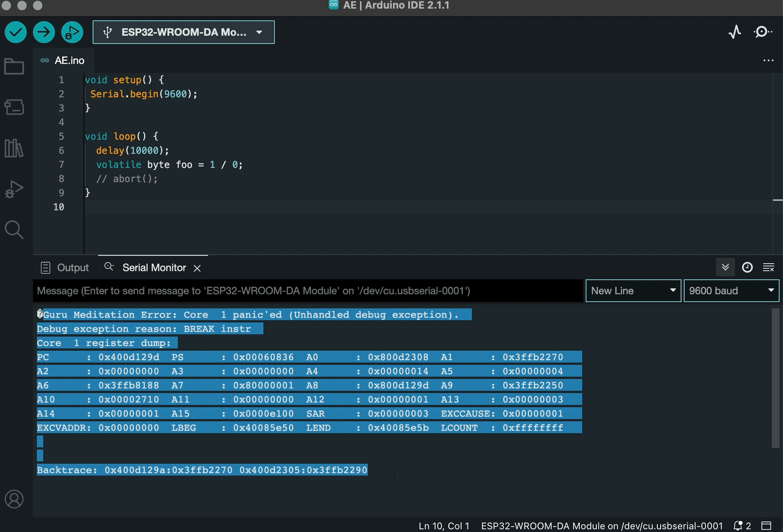The height and width of the screenshot is (532, 783).
Task: Switch to the Output tab
Action: (65, 267)
